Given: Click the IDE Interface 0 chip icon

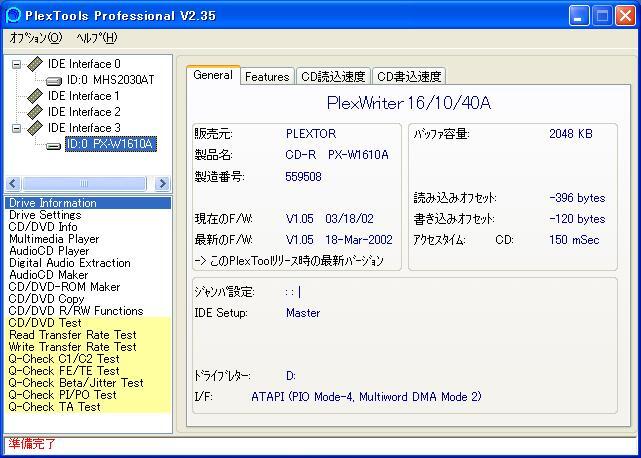Looking at the screenshot, I should click(x=35, y=64).
